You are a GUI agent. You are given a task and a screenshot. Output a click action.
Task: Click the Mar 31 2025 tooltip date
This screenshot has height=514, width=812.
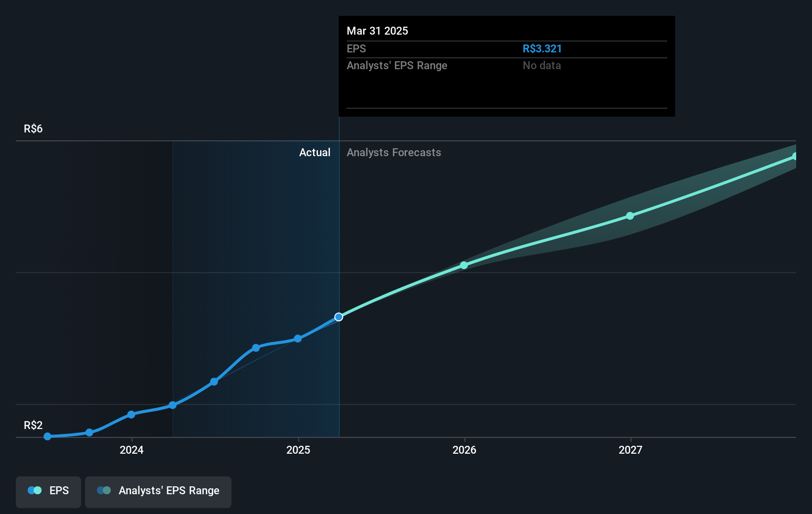[x=377, y=31]
